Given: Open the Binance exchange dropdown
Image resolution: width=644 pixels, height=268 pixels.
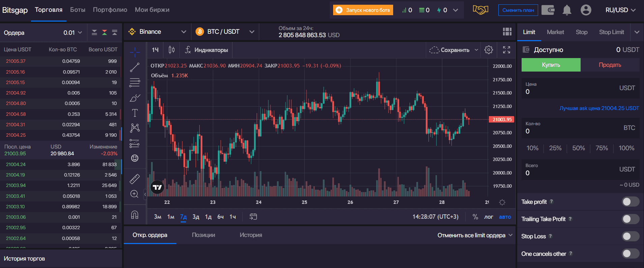Looking at the screenshot, I should tap(157, 32).
